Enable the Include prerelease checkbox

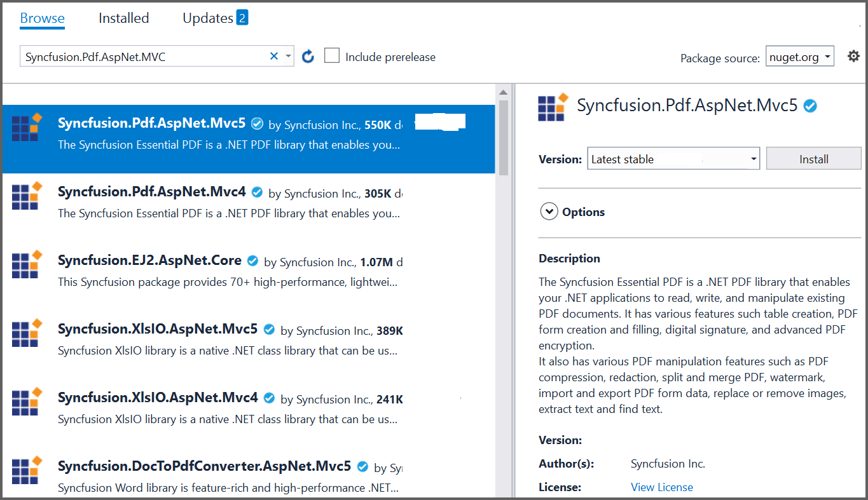coord(332,56)
